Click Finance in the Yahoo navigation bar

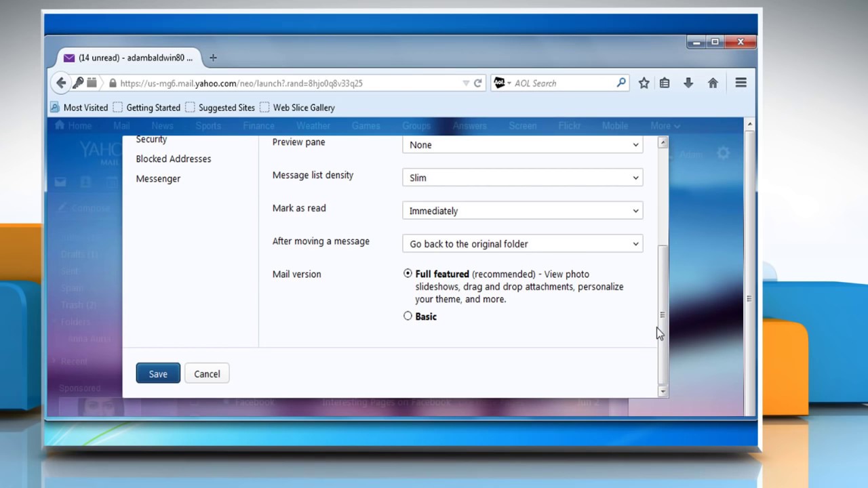(258, 125)
